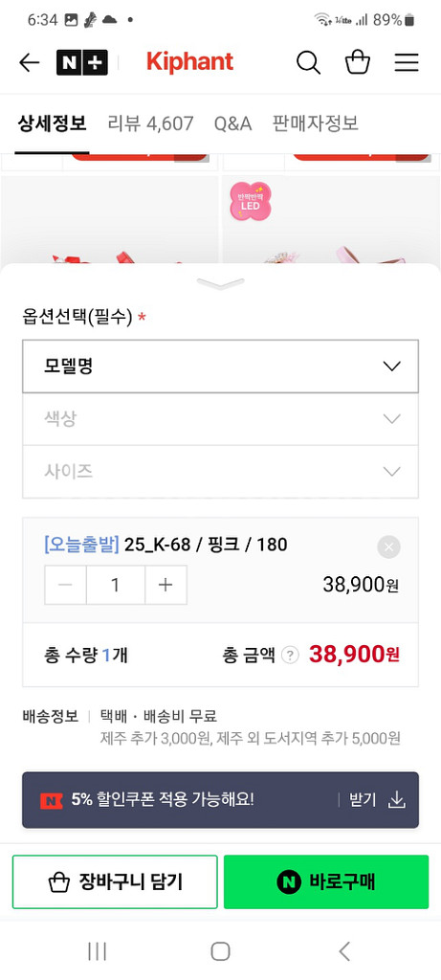Expand the 색상 dropdown
Image resolution: width=441 pixels, height=980 pixels.
point(220,419)
